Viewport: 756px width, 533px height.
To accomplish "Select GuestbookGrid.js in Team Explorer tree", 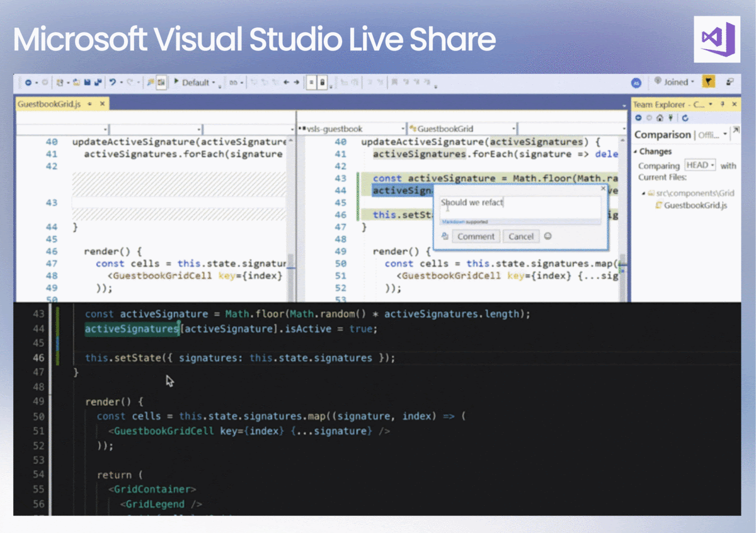I will [x=692, y=205].
